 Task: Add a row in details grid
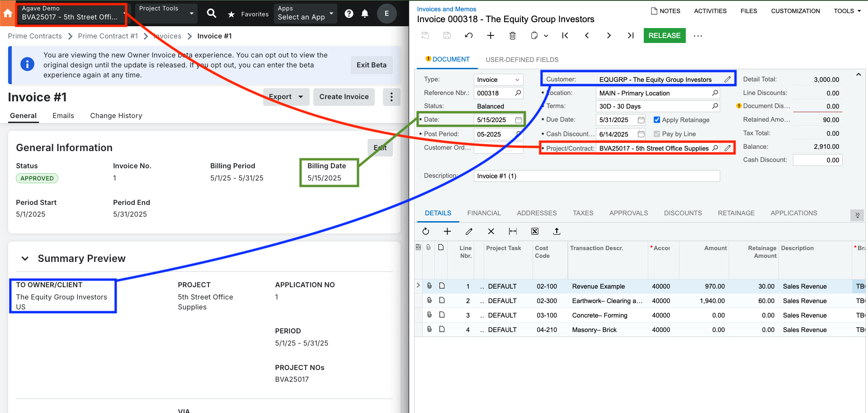tap(447, 231)
